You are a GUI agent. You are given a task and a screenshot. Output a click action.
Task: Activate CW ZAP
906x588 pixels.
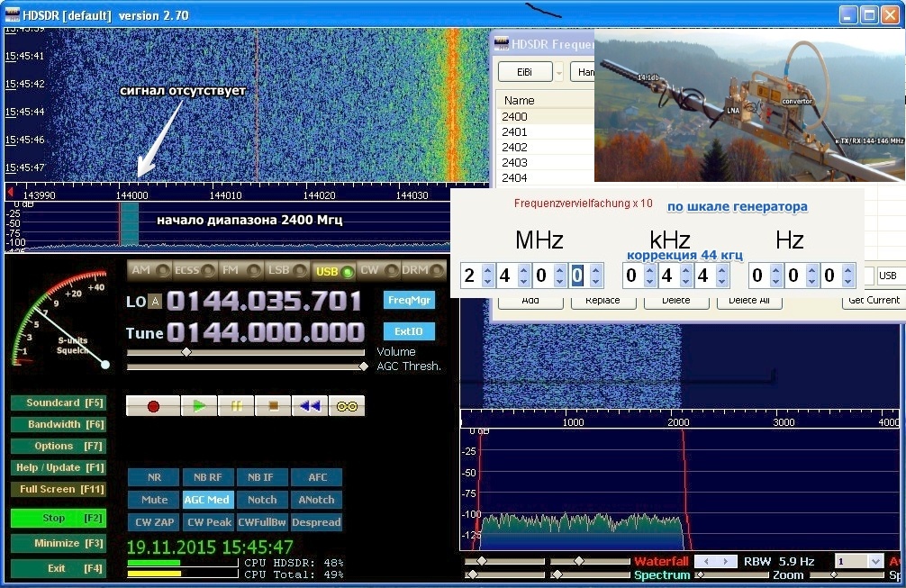154,523
